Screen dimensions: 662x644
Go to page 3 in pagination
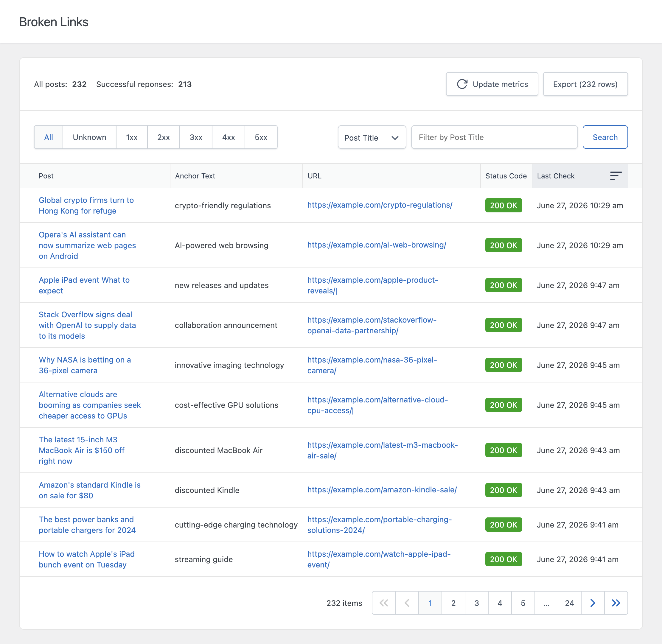point(477,603)
